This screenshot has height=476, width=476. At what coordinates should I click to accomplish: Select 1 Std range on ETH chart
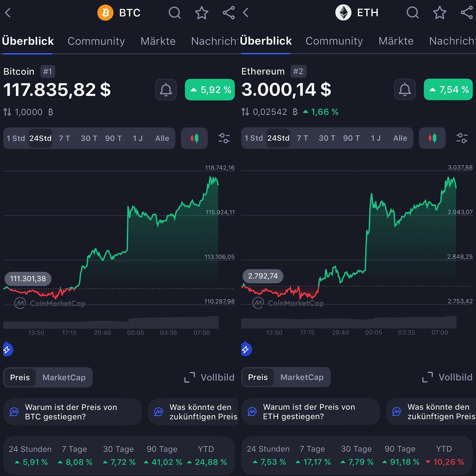(x=254, y=138)
